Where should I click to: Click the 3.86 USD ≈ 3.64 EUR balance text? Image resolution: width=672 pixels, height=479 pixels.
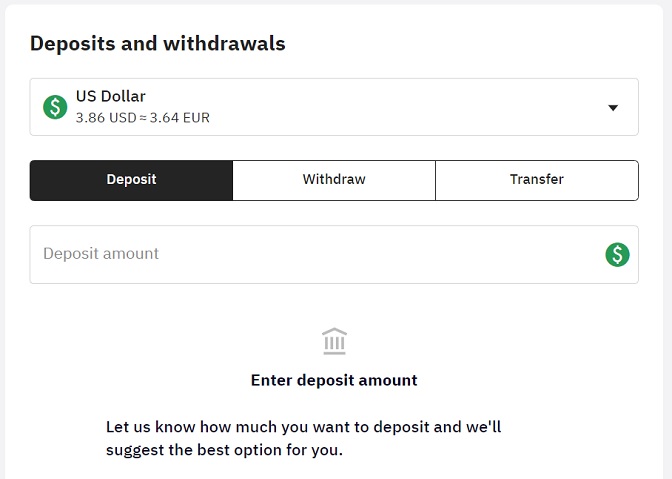click(x=142, y=118)
